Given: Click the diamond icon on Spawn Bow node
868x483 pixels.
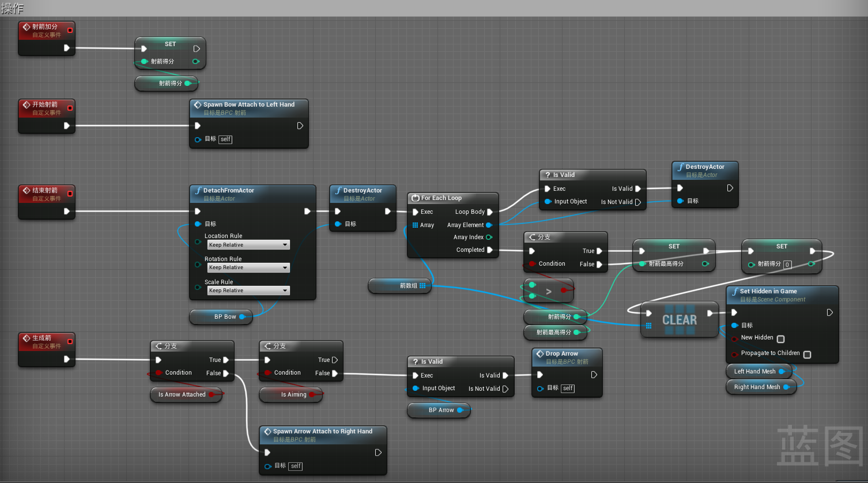Looking at the screenshot, I should click(197, 105).
